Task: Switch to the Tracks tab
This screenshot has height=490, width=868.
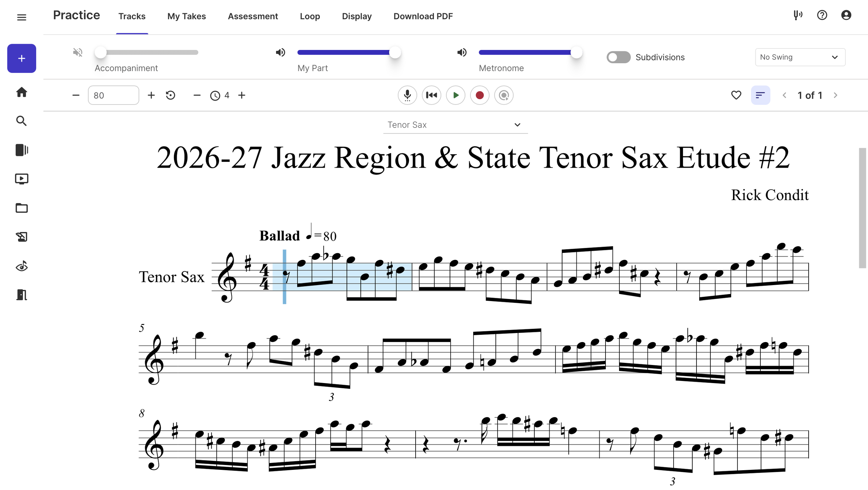Action: [132, 16]
